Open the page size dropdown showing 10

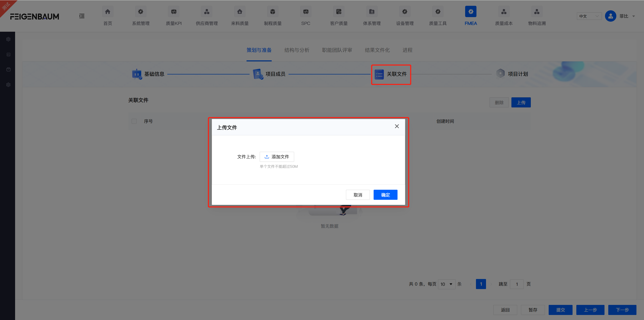tap(446, 284)
